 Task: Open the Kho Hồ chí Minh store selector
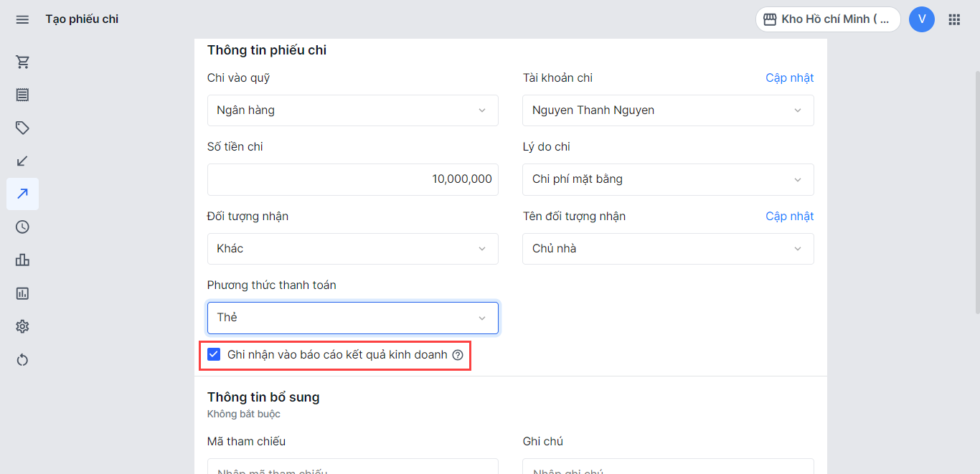click(827, 19)
